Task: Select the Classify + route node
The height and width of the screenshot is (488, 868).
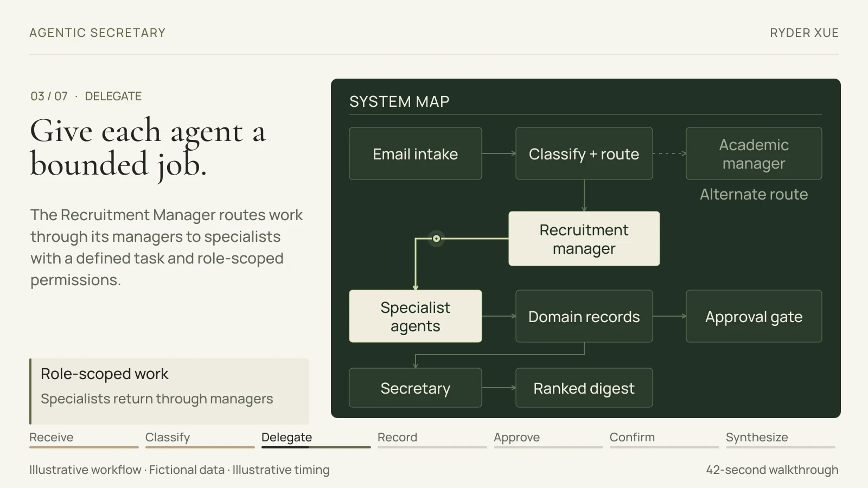Action: [584, 153]
